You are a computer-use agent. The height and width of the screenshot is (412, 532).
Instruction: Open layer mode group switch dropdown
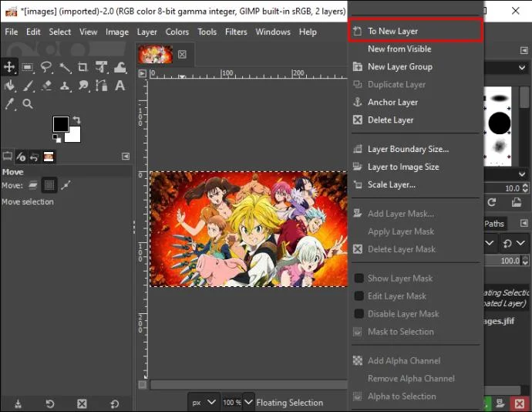coord(514,243)
